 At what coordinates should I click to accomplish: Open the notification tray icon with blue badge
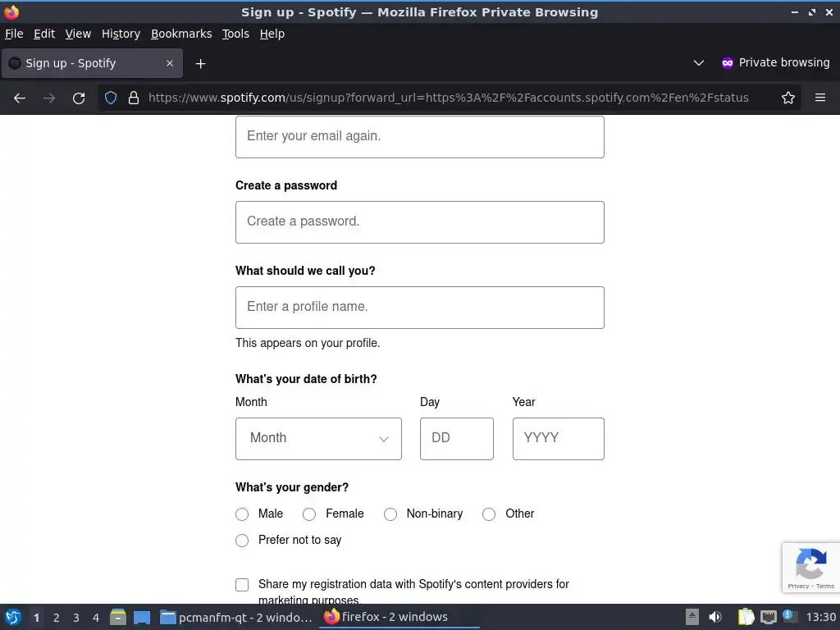(790, 616)
